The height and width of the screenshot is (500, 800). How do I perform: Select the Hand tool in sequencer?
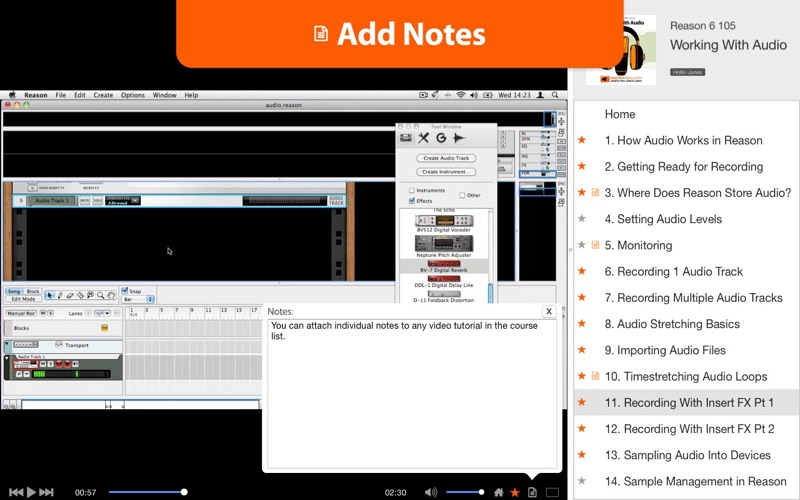point(111,295)
